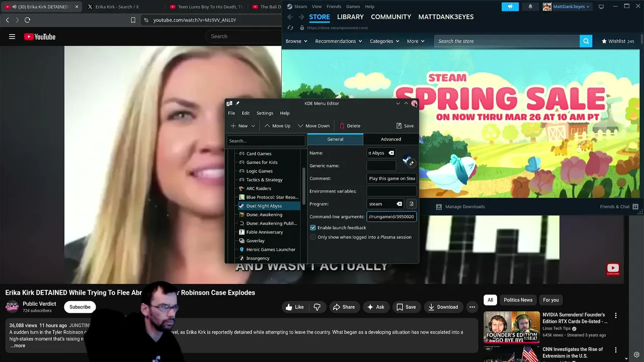This screenshot has width=644, height=362.
Task: Click Manage Downloads in Steam
Action: [460, 207]
